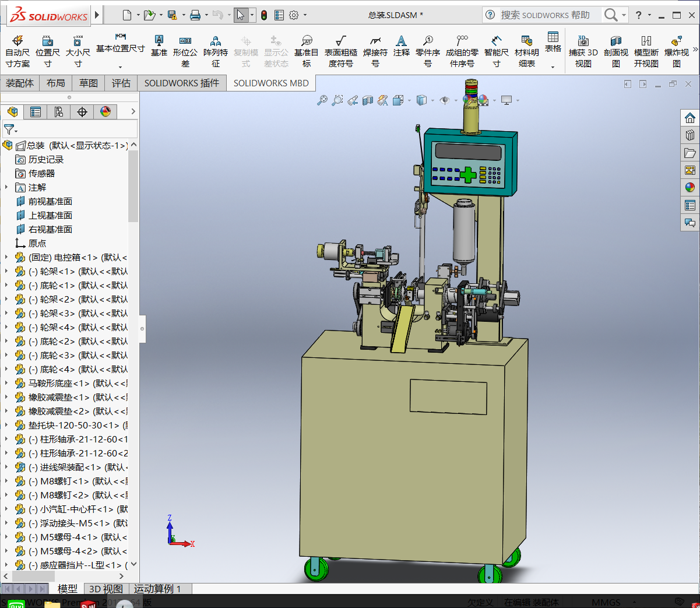The width and height of the screenshot is (700, 608).
Task: Click the Model Break View (模型断开视图) tool
Action: (x=646, y=51)
